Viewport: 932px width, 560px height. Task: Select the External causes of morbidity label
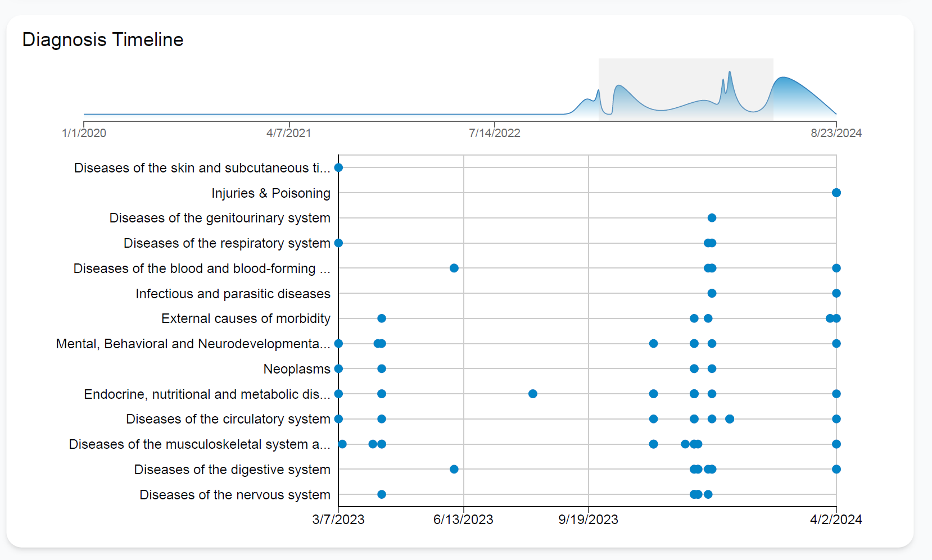(x=246, y=318)
